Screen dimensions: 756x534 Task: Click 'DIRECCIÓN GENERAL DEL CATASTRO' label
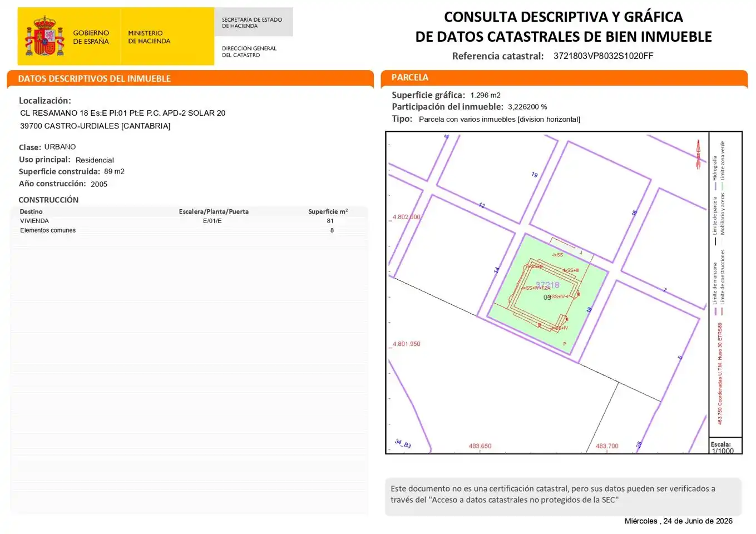[249, 52]
